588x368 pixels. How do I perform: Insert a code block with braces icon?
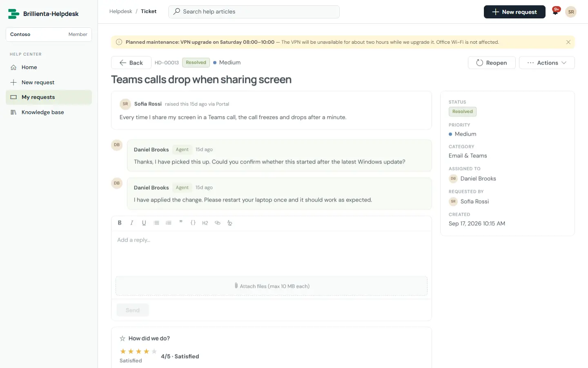[x=193, y=223]
